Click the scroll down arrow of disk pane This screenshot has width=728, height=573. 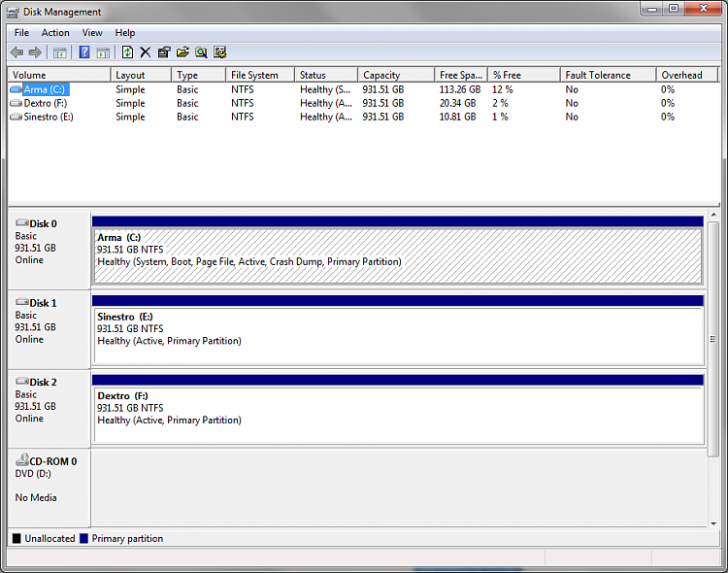click(x=713, y=523)
